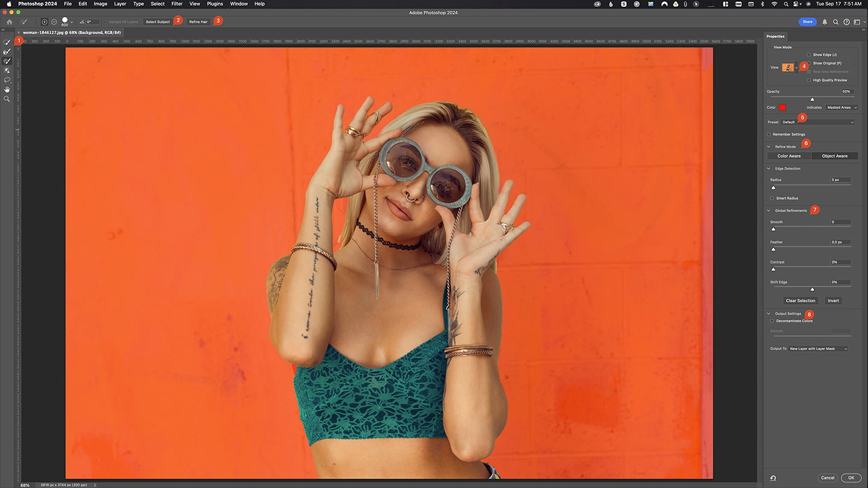Viewport: 868px width, 488px height.
Task: Open the Apple menu
Action: 8,4
